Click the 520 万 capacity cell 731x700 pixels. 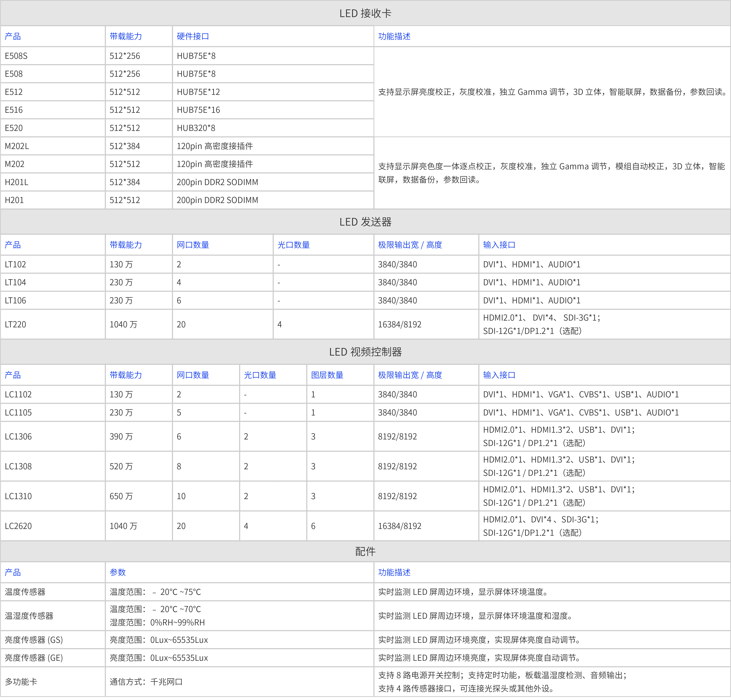139,466
